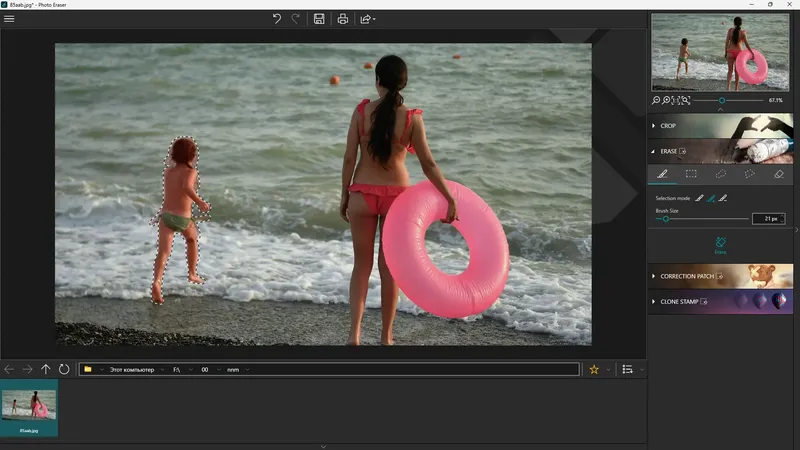The image size is (800, 450).
Task: Open the hamburger main menu
Action: [9, 19]
